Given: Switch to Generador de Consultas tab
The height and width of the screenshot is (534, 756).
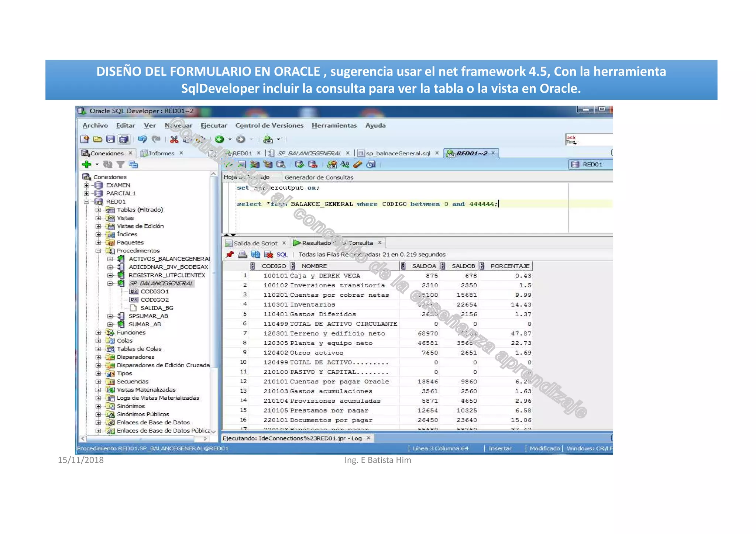Looking at the screenshot, I should click(319, 177).
